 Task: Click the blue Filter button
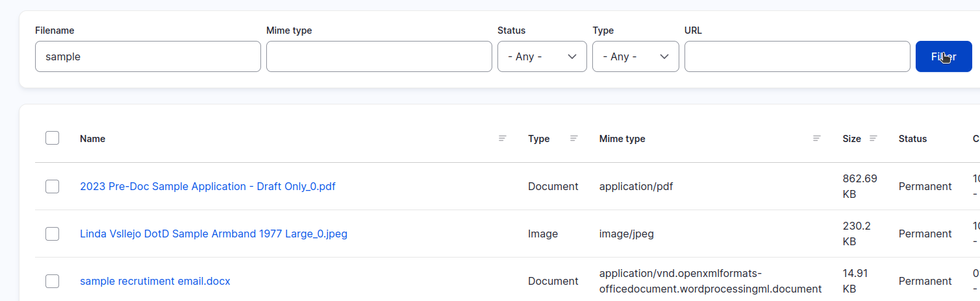(944, 56)
